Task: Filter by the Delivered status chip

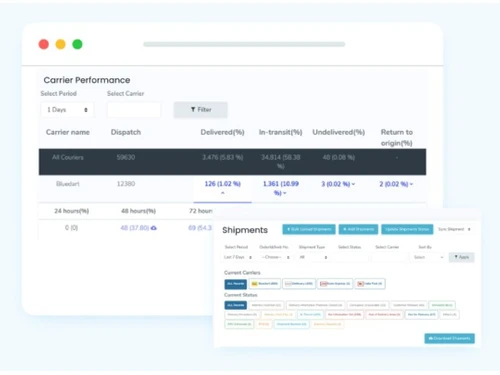Action: pyautogui.click(x=442, y=305)
